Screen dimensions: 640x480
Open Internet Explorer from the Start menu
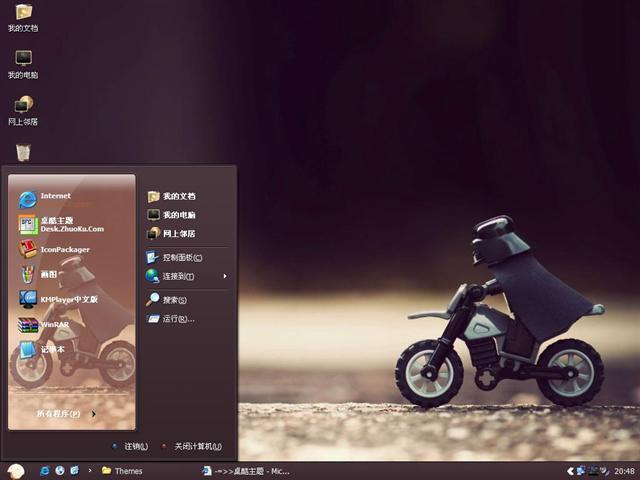point(55,197)
